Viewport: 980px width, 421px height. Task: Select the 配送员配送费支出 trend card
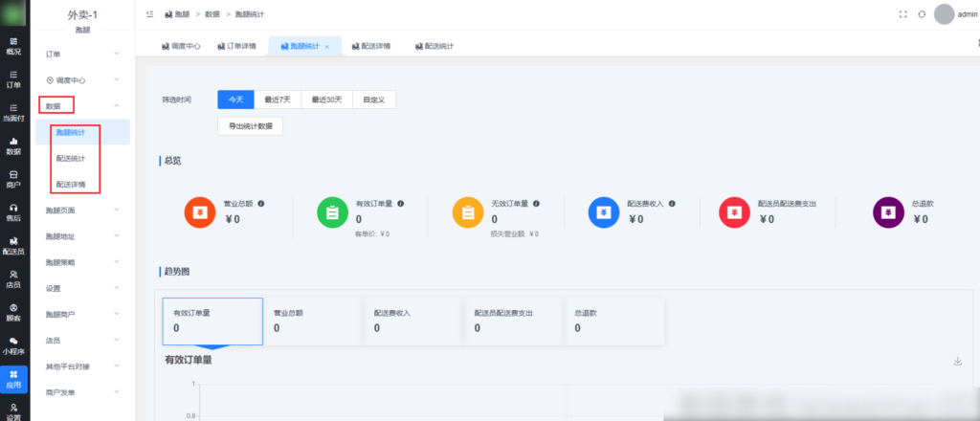click(x=514, y=321)
